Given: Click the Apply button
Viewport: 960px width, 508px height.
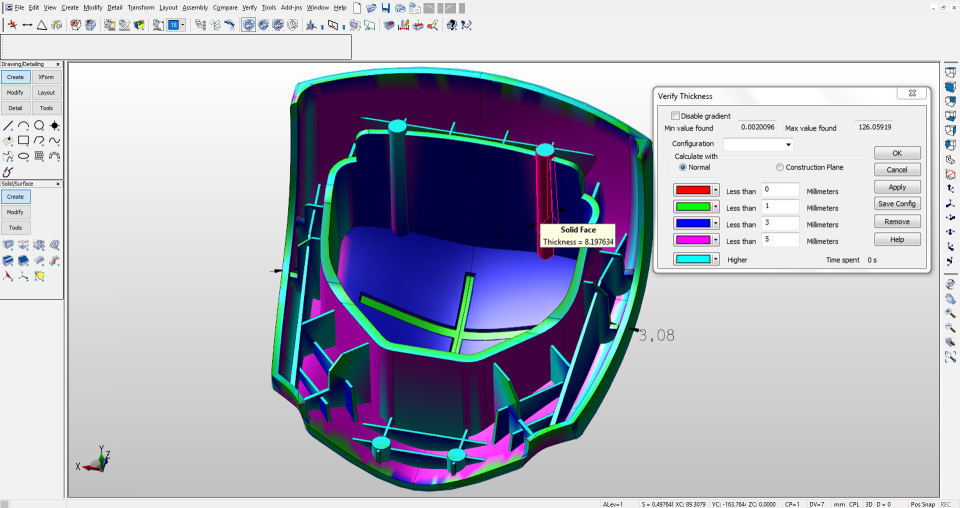Looking at the screenshot, I should tap(897, 187).
